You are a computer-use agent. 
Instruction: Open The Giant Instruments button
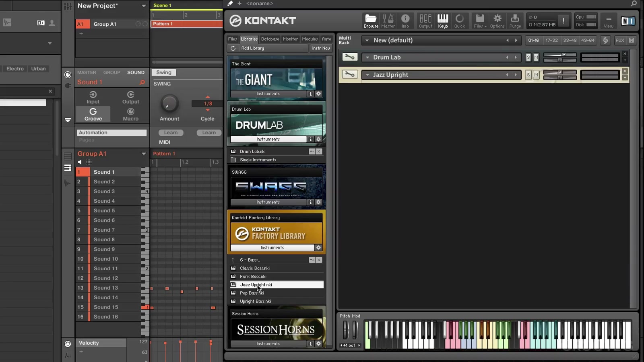tap(268, 94)
